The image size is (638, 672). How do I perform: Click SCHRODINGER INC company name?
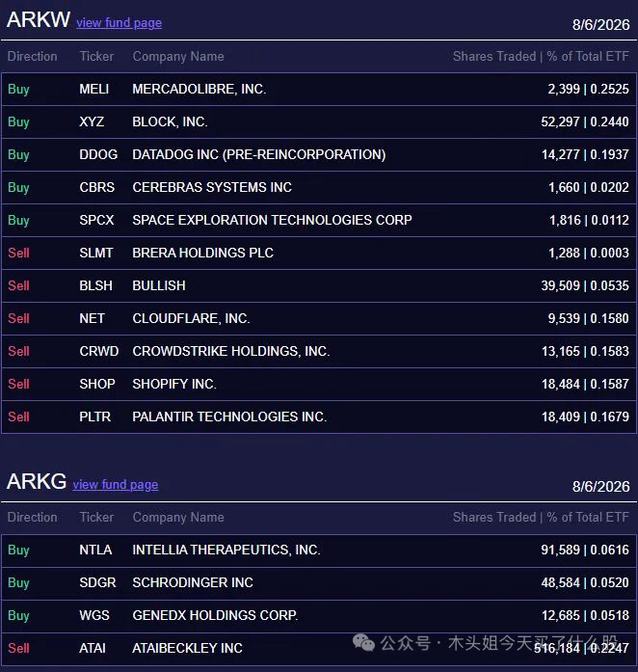pos(193,583)
